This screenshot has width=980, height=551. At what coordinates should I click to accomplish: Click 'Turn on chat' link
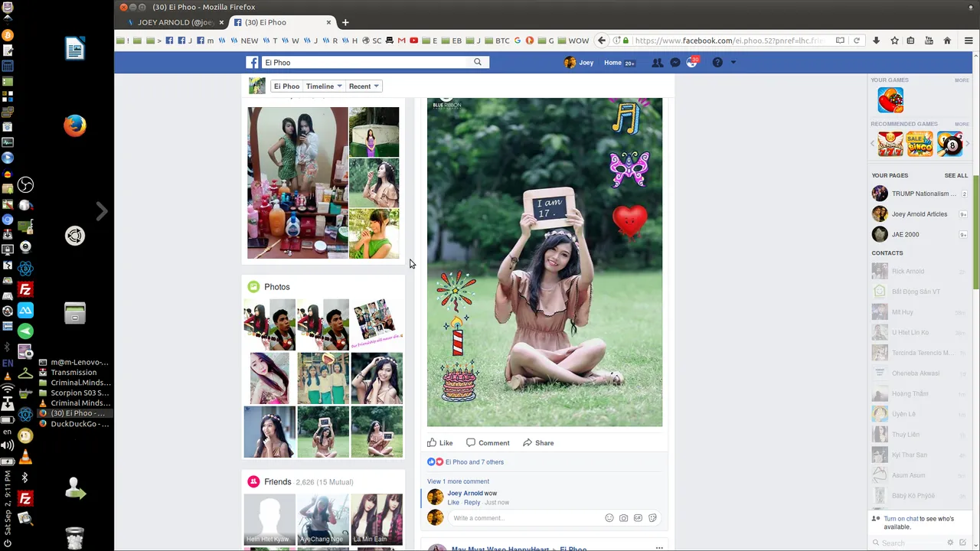pos(901,519)
